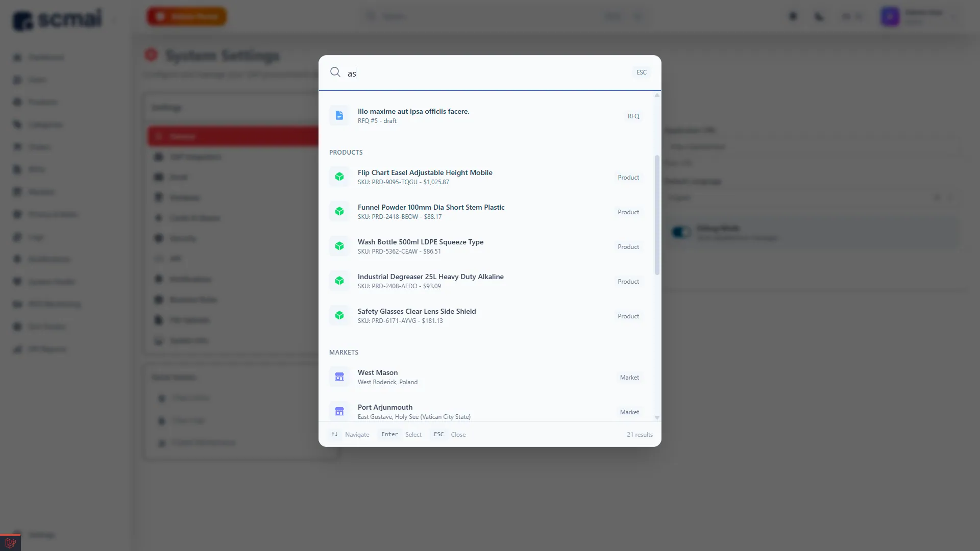The image size is (980, 551).
Task: Click the scmai logo in background
Action: click(57, 19)
